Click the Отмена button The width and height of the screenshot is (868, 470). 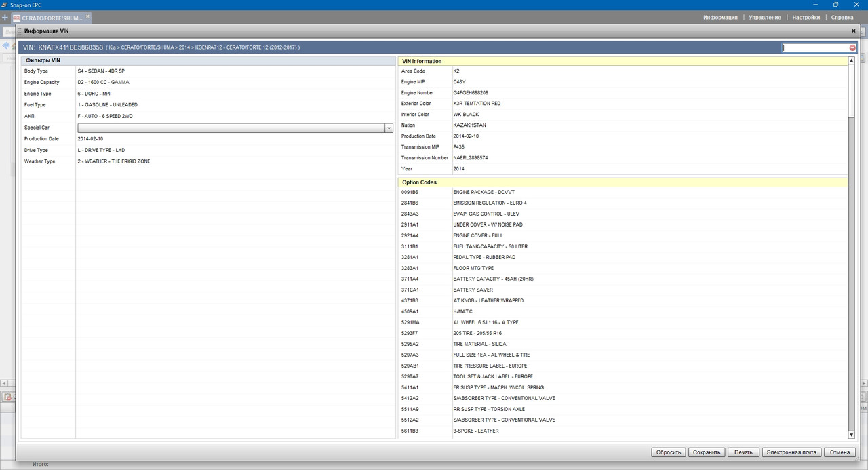[x=840, y=452]
